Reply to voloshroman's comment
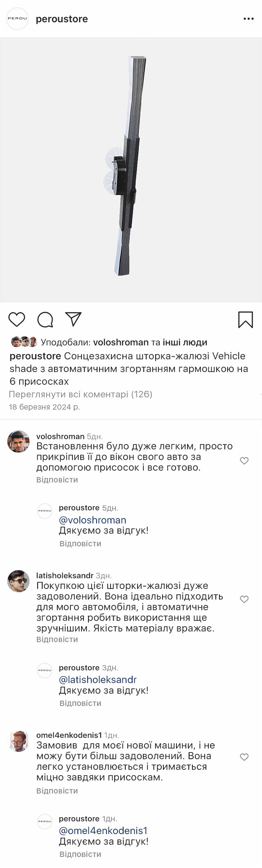This screenshot has width=262, height=868. click(57, 480)
